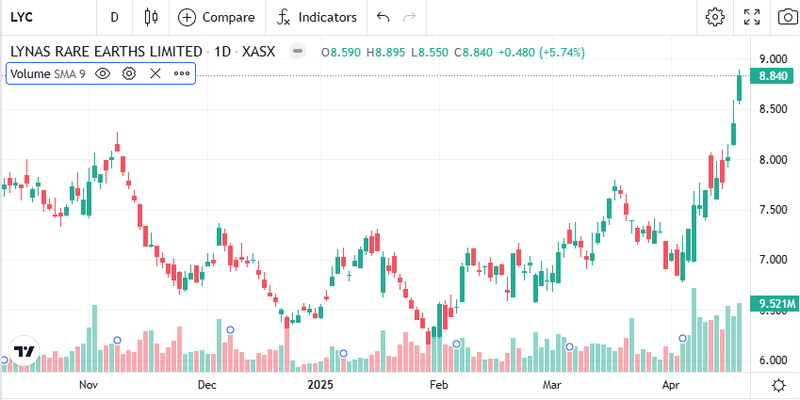Click the 9.000 price axis label
The height and width of the screenshot is (400, 800).
pos(773,58)
